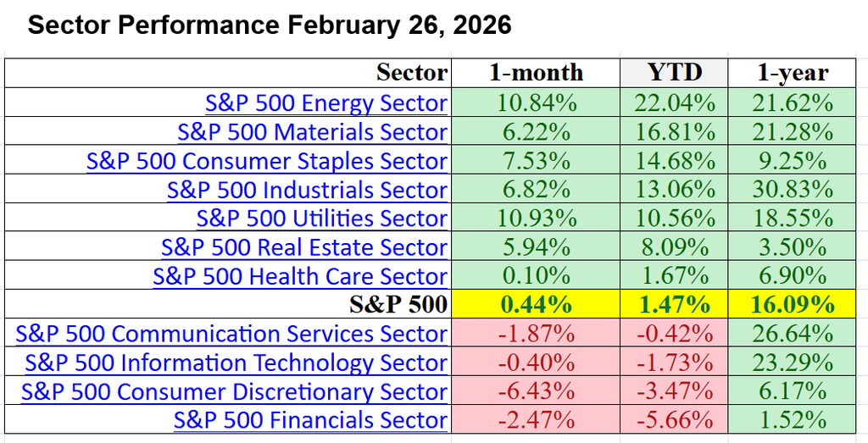Click the S&P 500 Financials Sector link
This screenshot has height=443, width=868.
[x=310, y=420]
